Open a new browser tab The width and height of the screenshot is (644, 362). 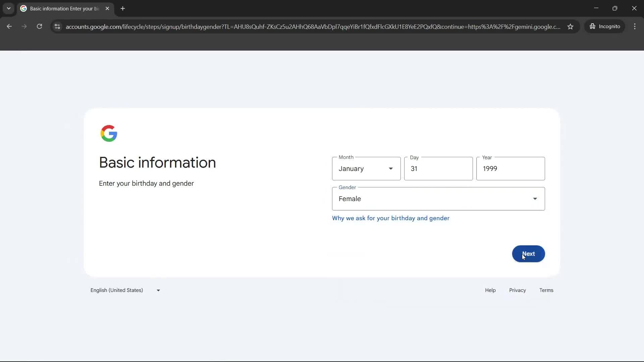click(x=123, y=8)
